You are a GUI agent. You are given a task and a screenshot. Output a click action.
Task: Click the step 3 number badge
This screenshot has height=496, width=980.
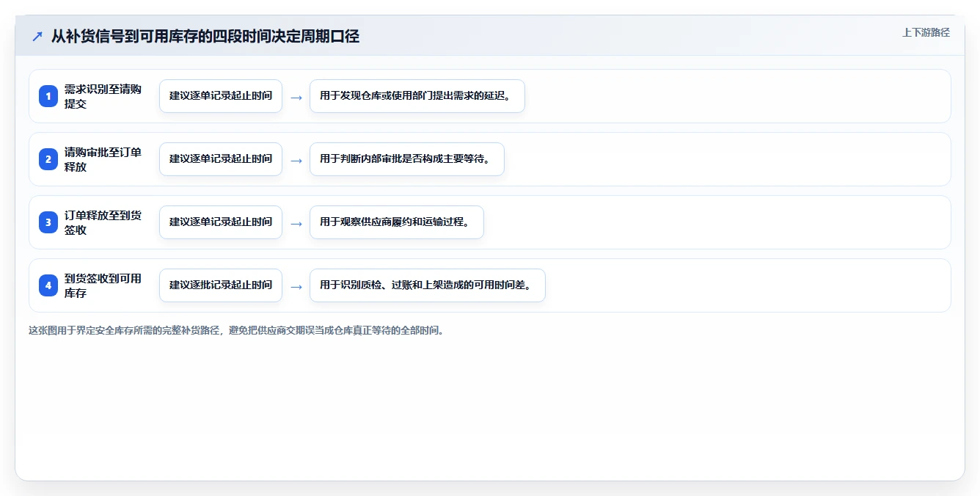coord(48,222)
